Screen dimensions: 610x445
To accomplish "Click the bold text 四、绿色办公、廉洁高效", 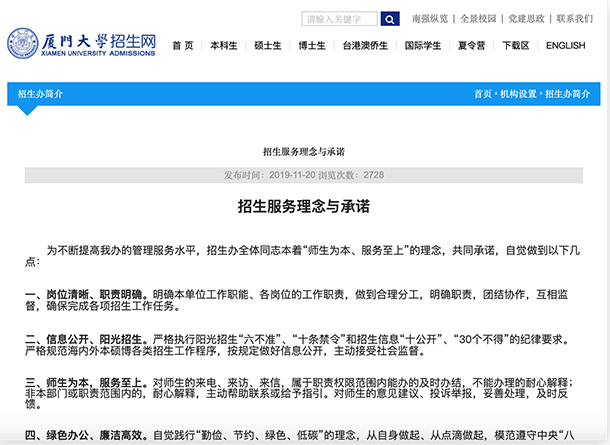I will coord(86,435).
